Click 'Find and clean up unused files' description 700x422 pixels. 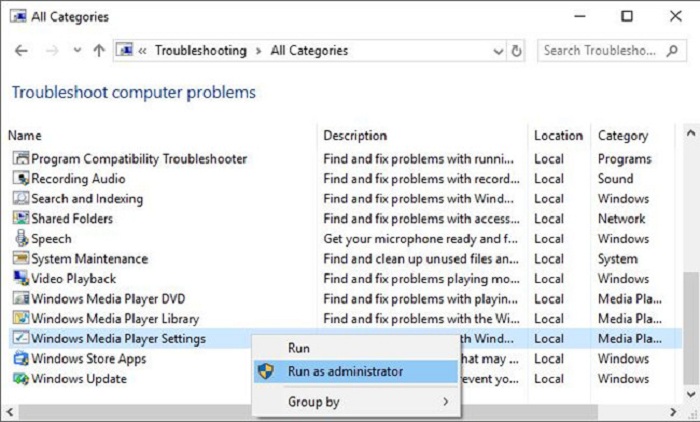tap(421, 259)
